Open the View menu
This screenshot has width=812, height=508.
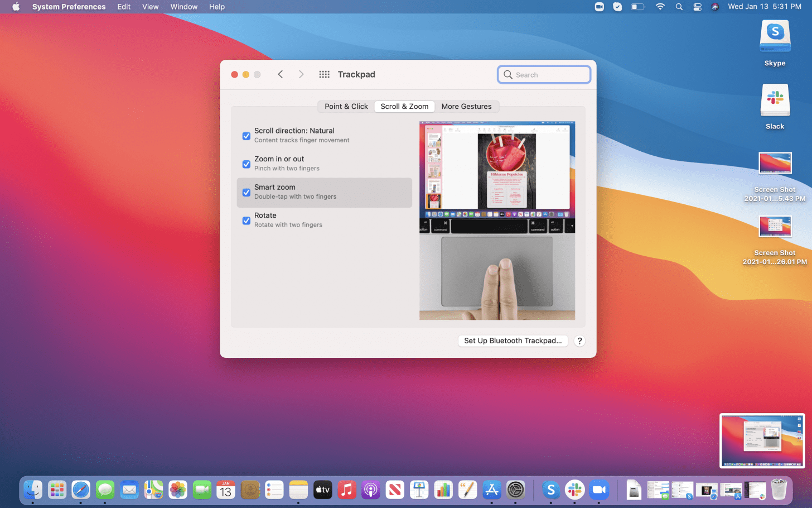coord(150,7)
